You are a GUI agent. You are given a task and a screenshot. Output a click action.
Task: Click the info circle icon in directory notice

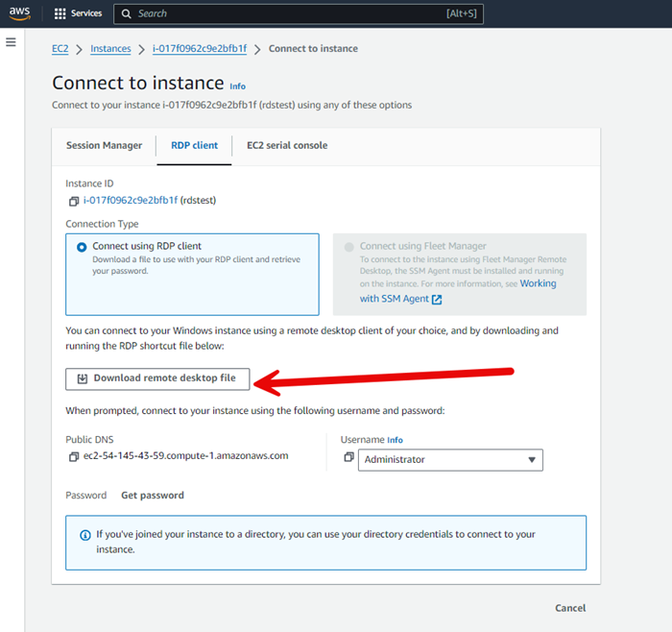(x=85, y=535)
